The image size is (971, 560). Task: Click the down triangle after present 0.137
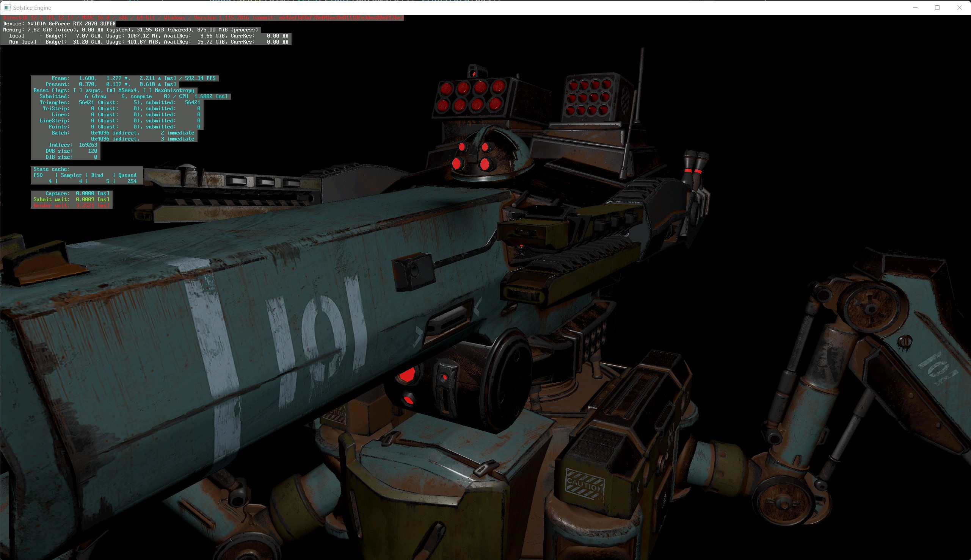tap(126, 84)
